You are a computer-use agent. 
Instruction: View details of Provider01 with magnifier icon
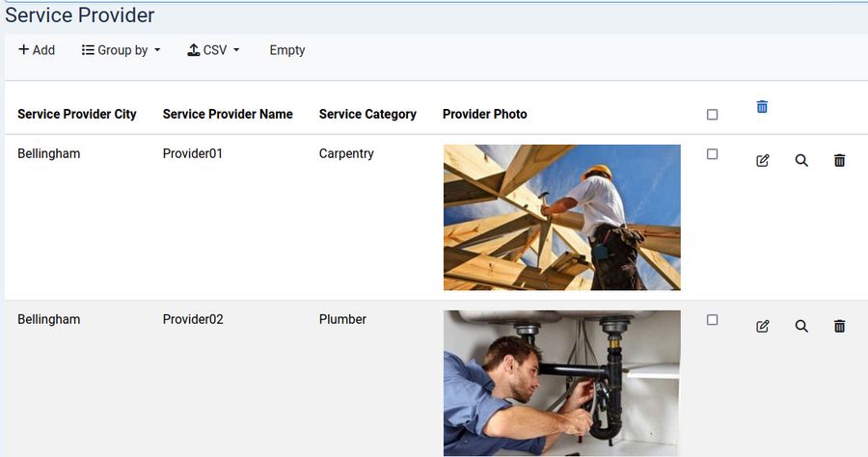point(801,161)
